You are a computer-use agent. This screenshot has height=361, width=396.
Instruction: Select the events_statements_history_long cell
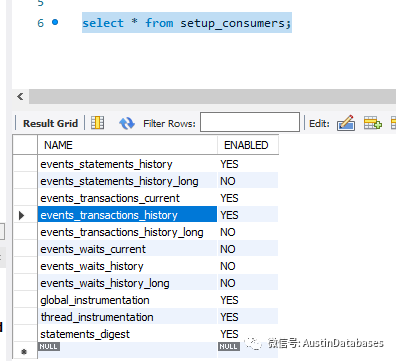click(x=127, y=181)
